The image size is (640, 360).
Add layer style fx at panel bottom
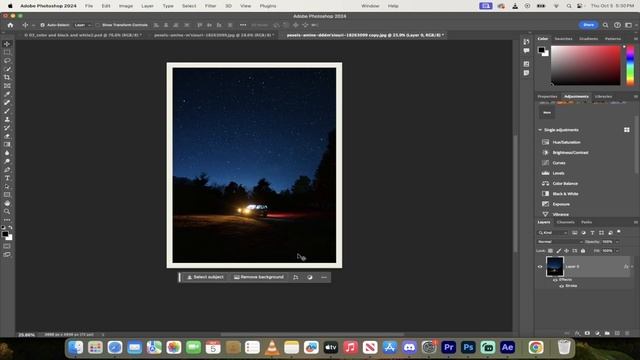click(577, 333)
